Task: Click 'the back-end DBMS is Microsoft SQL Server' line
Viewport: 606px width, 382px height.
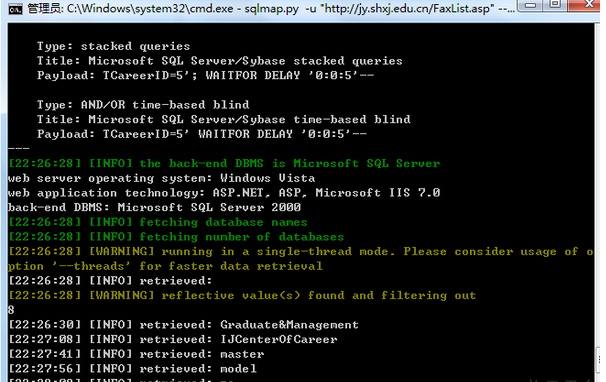Action: [x=224, y=164]
